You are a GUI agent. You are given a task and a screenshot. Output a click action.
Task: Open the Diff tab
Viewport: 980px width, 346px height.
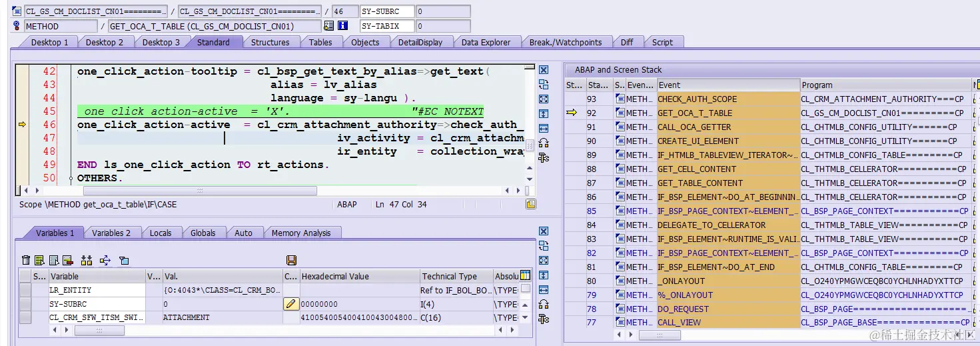(x=626, y=42)
